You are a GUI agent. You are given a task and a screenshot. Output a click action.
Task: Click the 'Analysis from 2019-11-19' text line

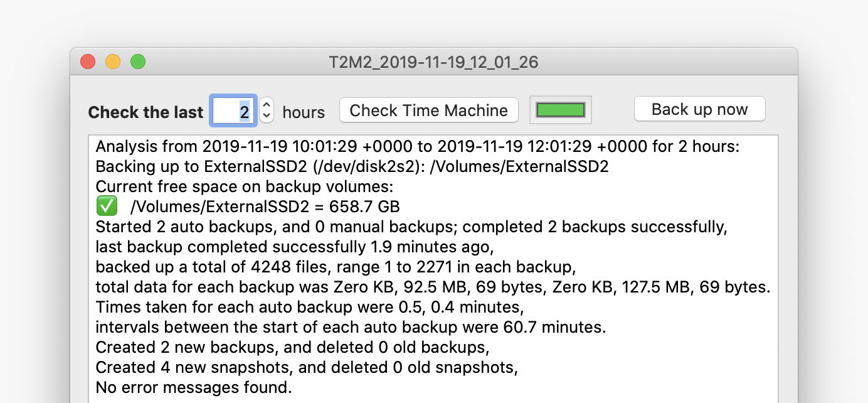(x=417, y=146)
